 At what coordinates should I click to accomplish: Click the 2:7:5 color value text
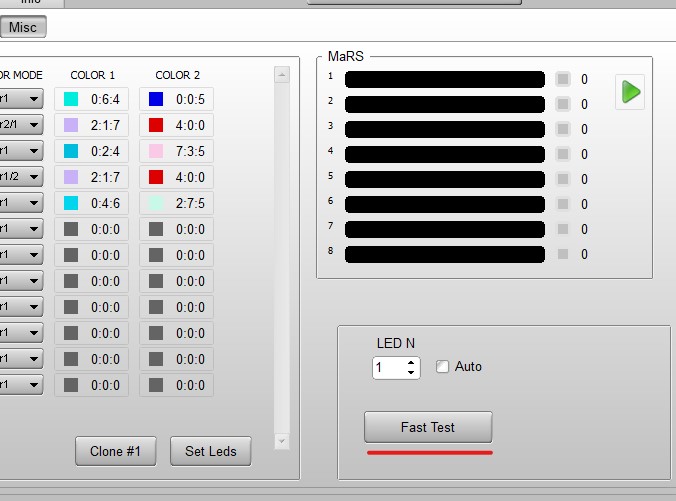(x=190, y=204)
